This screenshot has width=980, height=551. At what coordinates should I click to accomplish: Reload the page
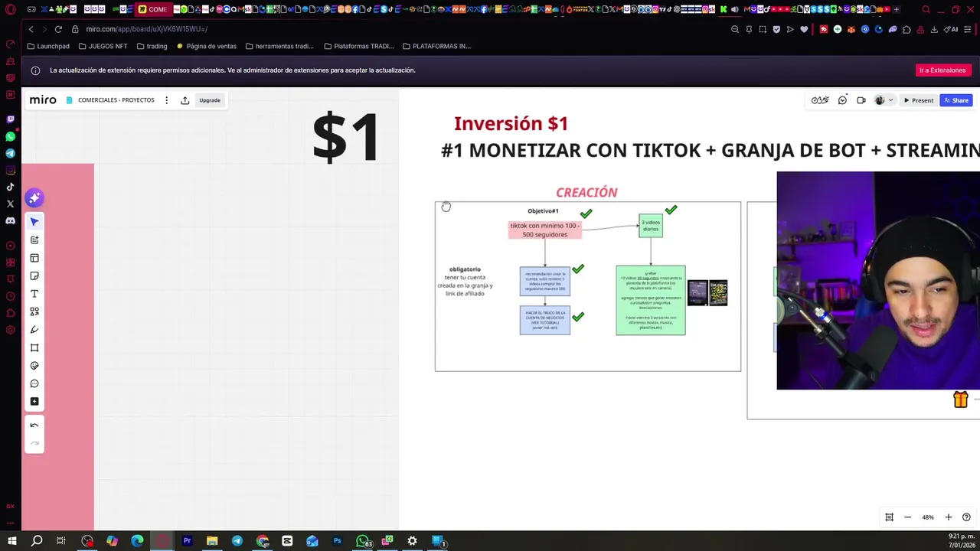tap(58, 29)
